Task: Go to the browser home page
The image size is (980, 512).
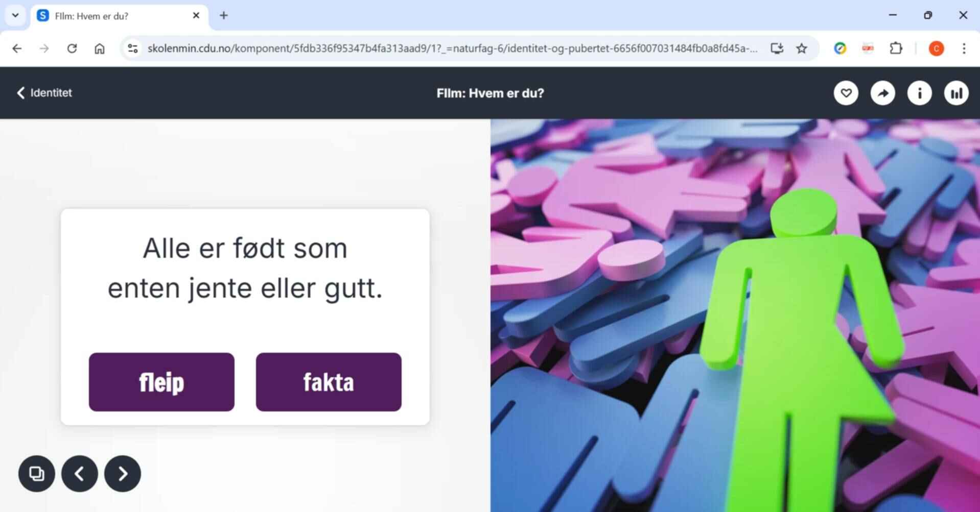Action: 100,48
